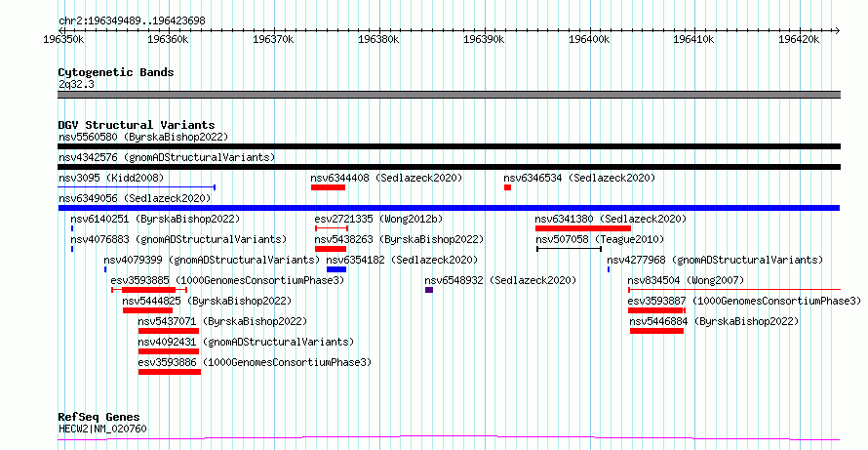Click the nsv4076883 (gnomADStructuralVariants) label
This screenshot has height=450, width=868.
pyautogui.click(x=178, y=239)
